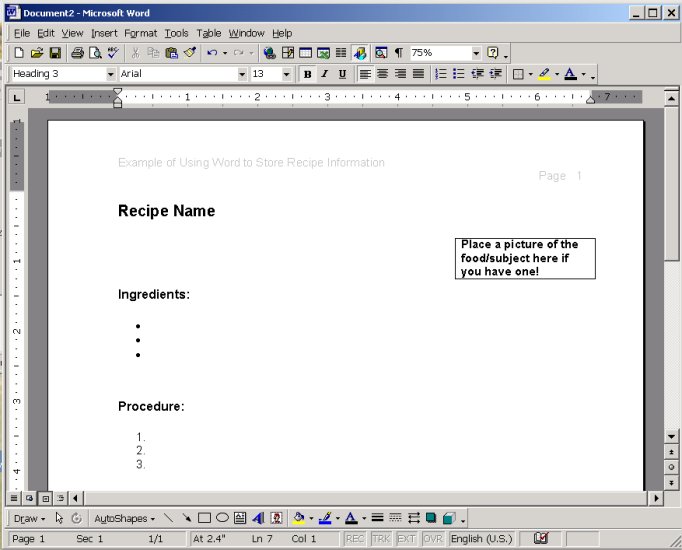Click the Bullets list icon

click(x=458, y=74)
